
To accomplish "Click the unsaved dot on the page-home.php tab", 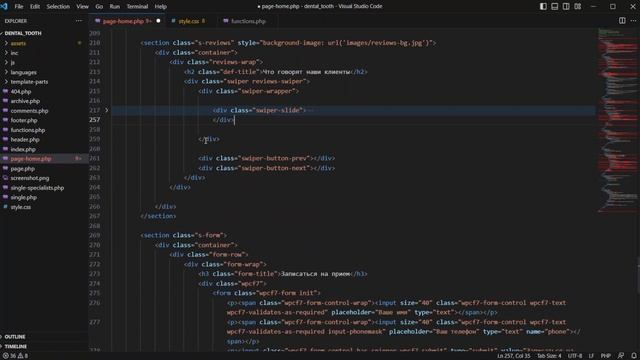I will point(158,21).
